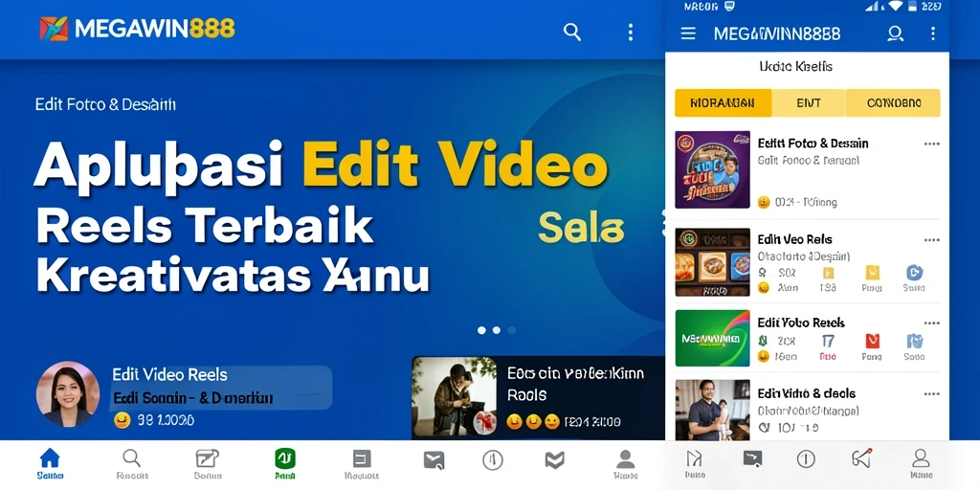Open the photo of a man on the dark card

coord(455,397)
